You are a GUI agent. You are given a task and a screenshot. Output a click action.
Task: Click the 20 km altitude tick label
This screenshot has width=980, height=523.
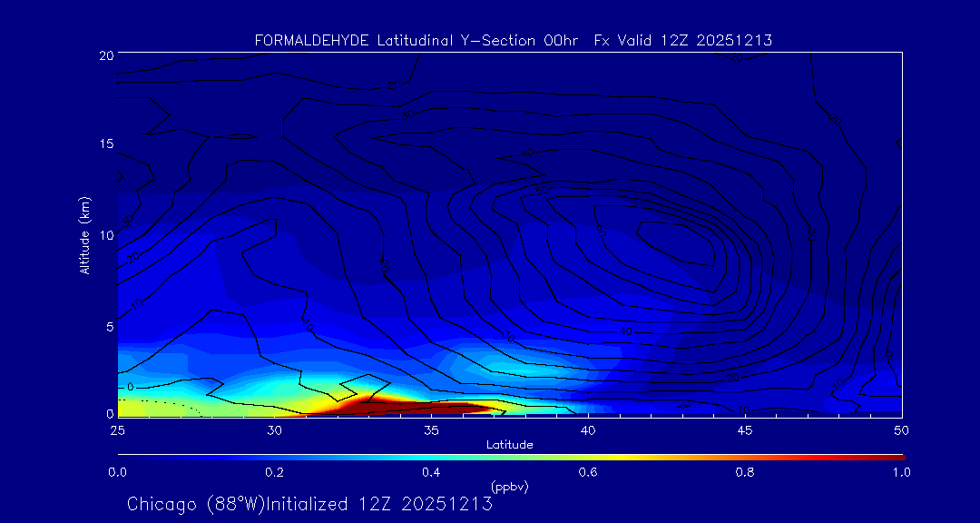pos(104,55)
